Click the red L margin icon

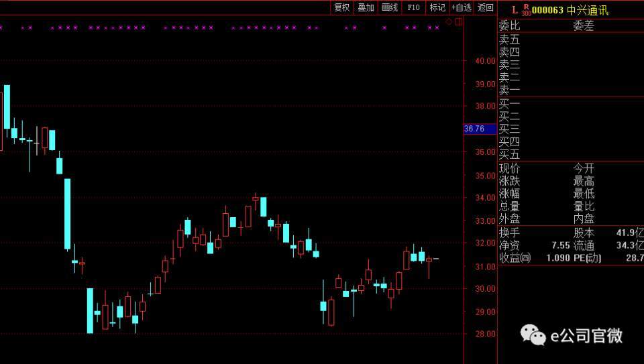pyautogui.click(x=515, y=10)
